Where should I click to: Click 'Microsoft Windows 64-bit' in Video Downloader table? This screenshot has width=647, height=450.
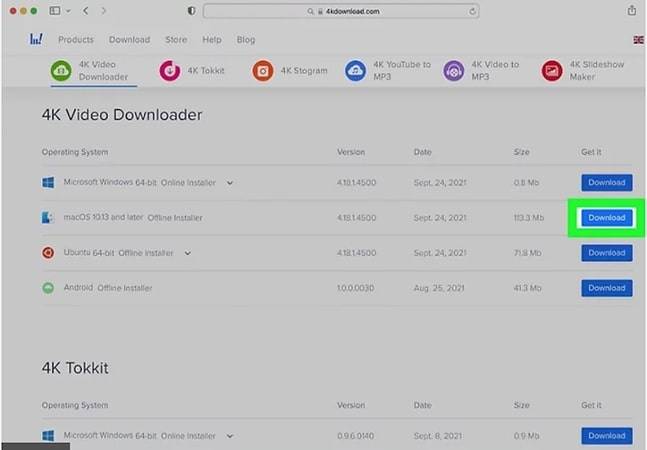pos(110,182)
